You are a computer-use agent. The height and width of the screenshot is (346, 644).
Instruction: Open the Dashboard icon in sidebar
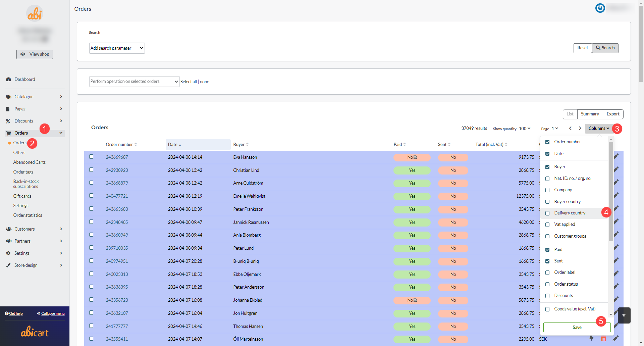[9, 80]
